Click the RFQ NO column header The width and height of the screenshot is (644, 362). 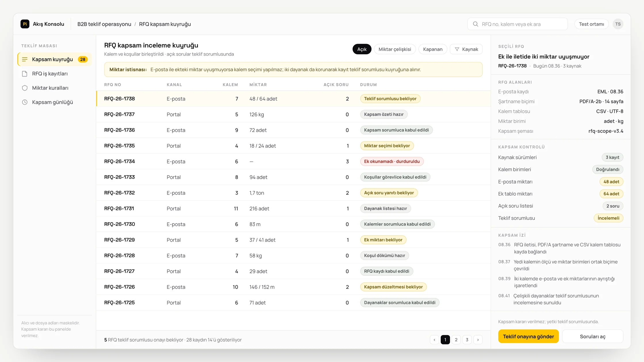(x=112, y=85)
